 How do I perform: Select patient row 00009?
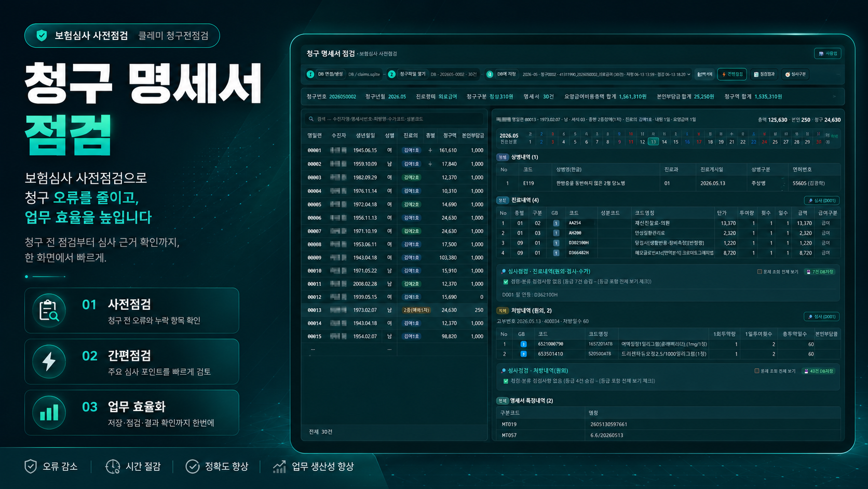click(395, 258)
